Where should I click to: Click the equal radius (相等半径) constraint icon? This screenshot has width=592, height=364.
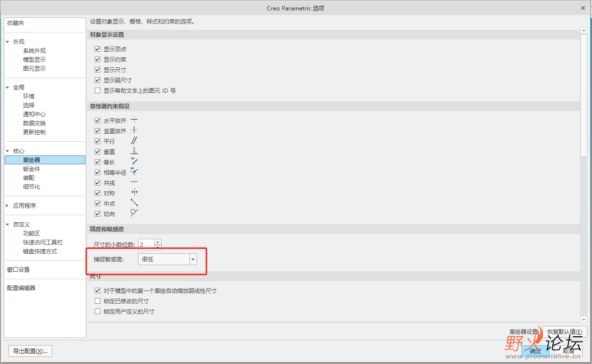point(134,172)
